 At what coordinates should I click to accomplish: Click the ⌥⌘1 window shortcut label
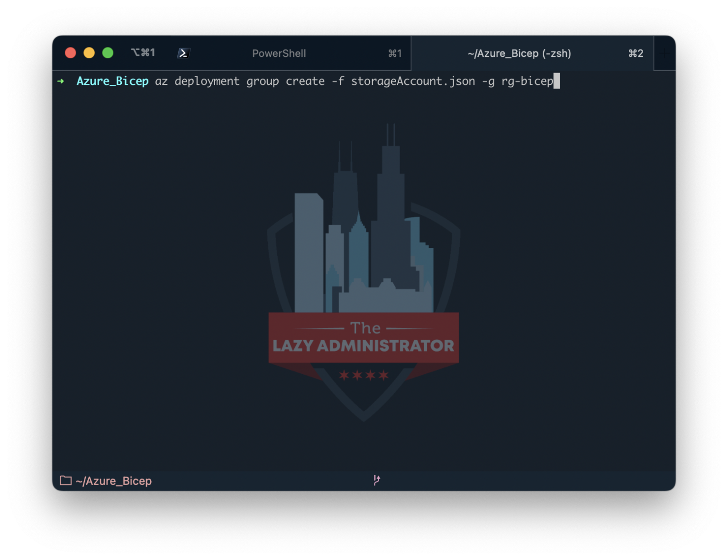click(x=143, y=53)
